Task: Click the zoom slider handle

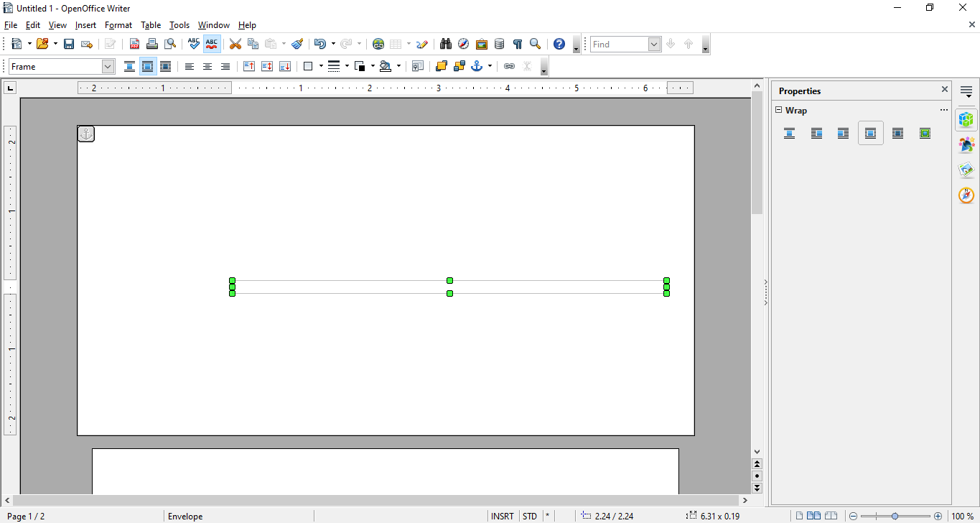Action: pos(895,516)
